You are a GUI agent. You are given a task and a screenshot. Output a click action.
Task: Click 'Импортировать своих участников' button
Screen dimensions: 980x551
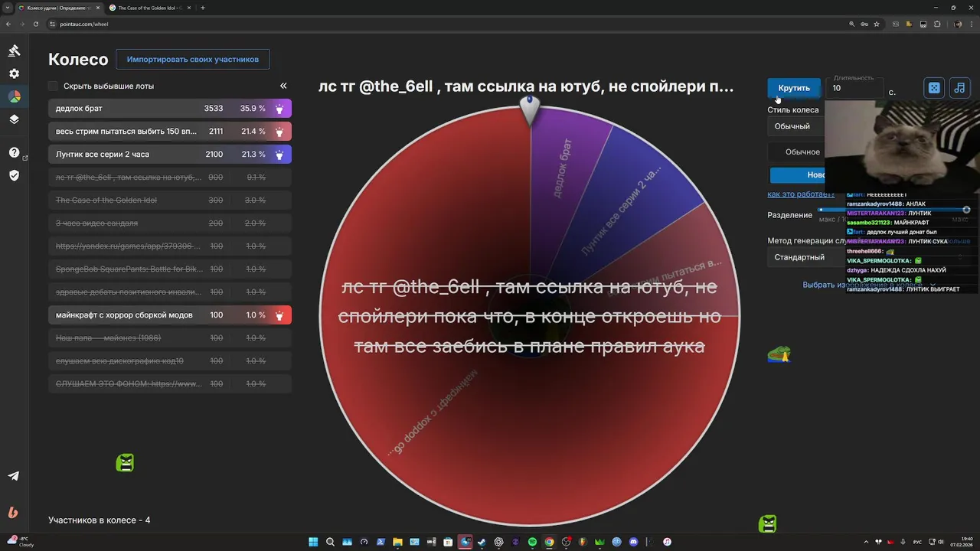(193, 59)
